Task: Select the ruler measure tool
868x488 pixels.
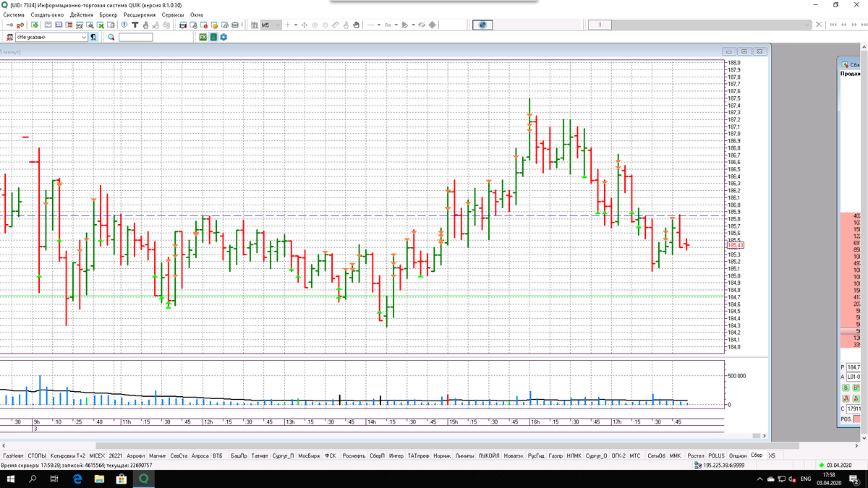Action: [336, 25]
